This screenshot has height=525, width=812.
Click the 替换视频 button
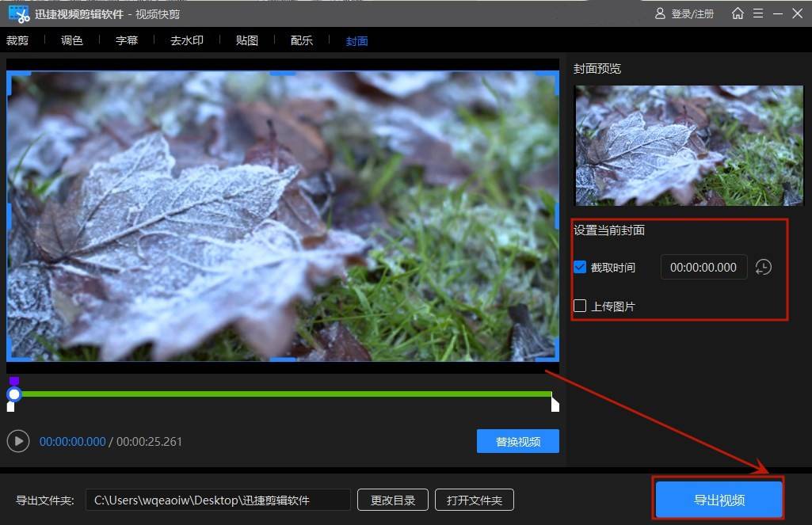(x=518, y=441)
